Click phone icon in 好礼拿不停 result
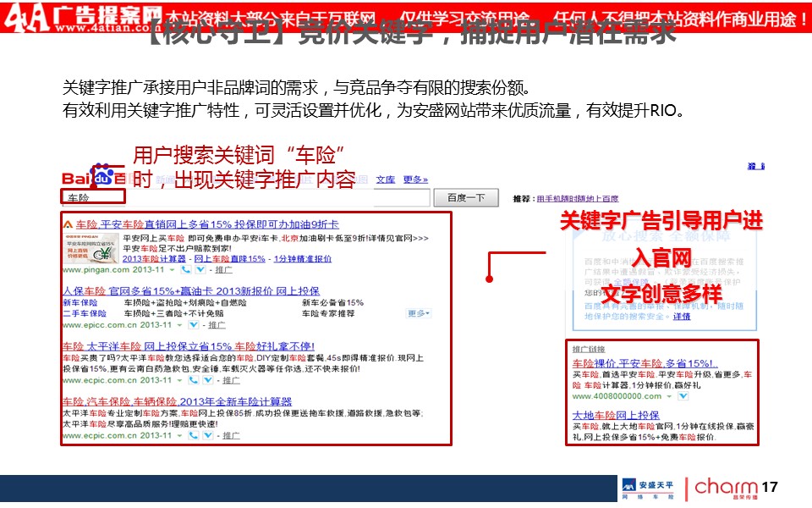 (x=194, y=380)
